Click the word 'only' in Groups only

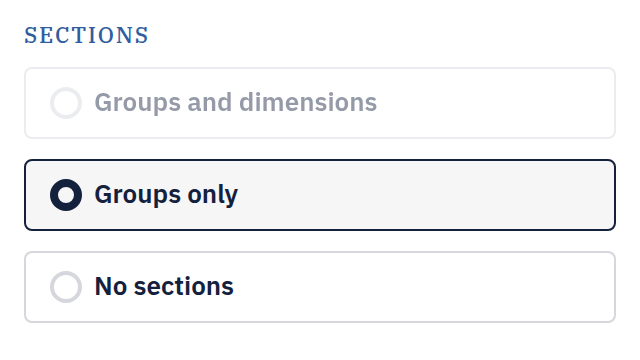coord(213,196)
